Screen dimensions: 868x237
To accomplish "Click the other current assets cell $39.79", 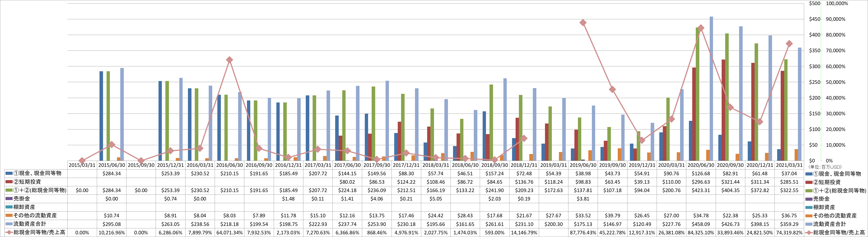I will click(613, 216).
